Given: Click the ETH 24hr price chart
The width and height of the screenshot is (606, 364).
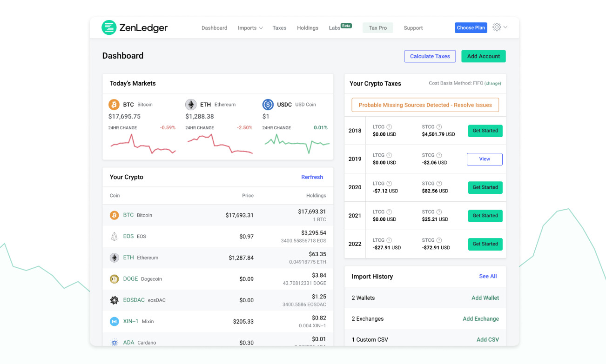Looking at the screenshot, I should click(x=220, y=144).
